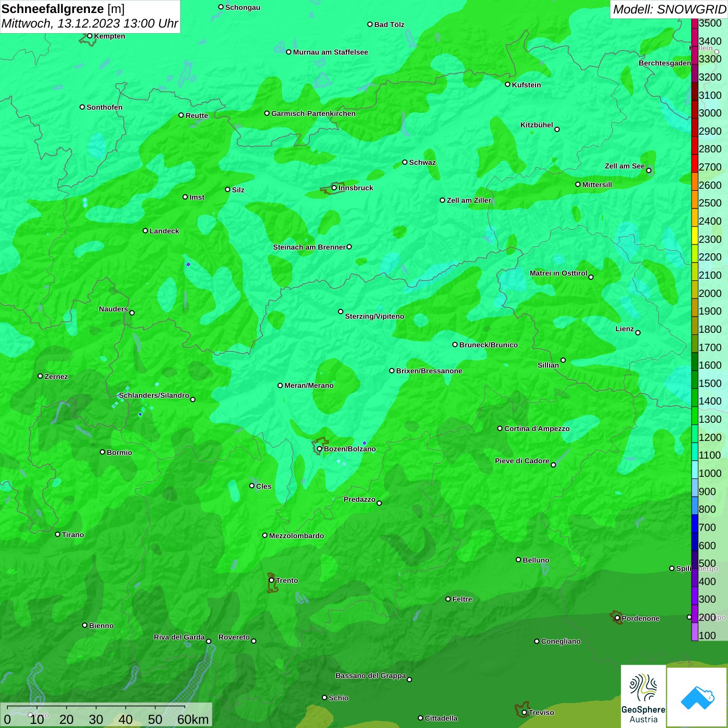Click the 'Modell: SNOWGRID' label
The width and height of the screenshot is (728, 728).
coord(669,9)
